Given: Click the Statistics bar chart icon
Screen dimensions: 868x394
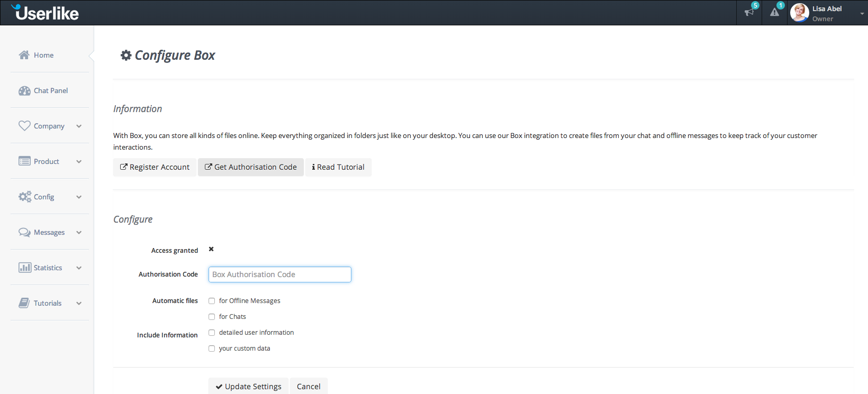Looking at the screenshot, I should [25, 268].
